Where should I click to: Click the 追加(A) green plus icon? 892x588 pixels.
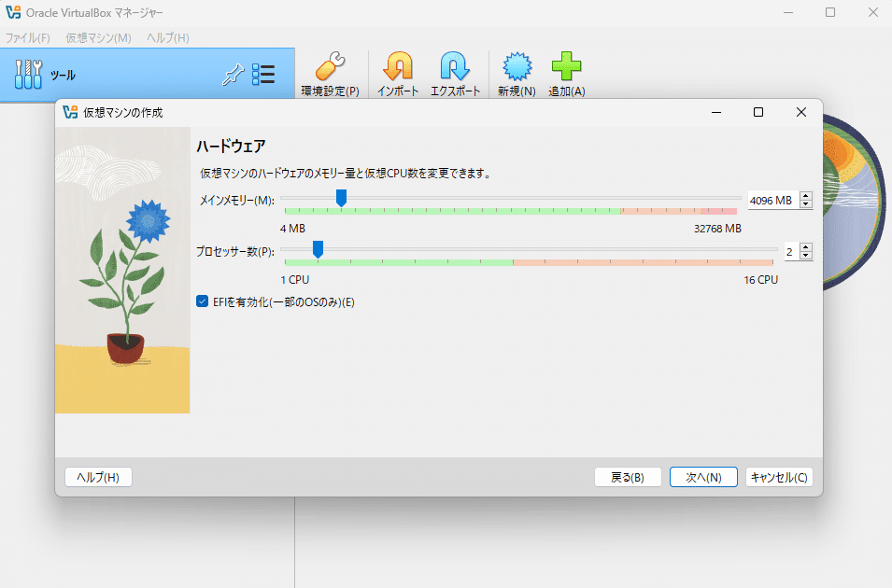pyautogui.click(x=567, y=66)
